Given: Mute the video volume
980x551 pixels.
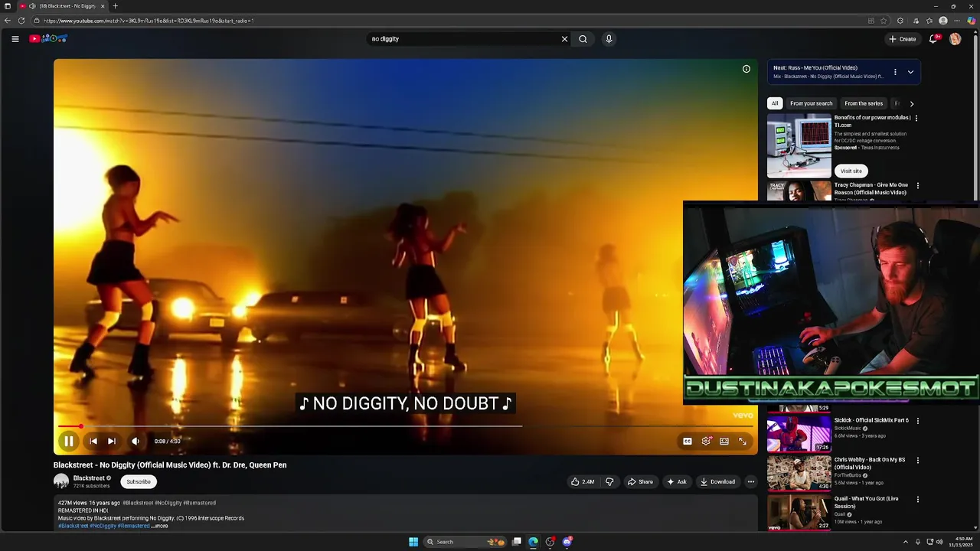Looking at the screenshot, I should tap(136, 441).
